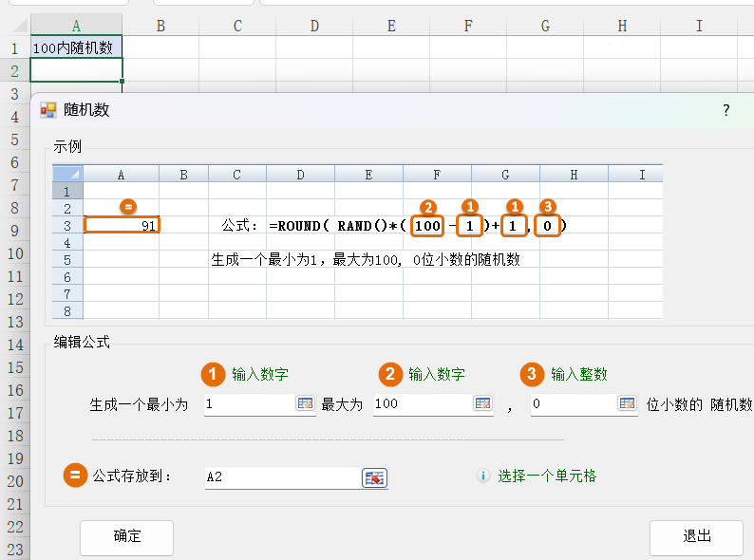Click the random number dialog title icon
This screenshot has width=754, height=560.
pyautogui.click(x=48, y=110)
